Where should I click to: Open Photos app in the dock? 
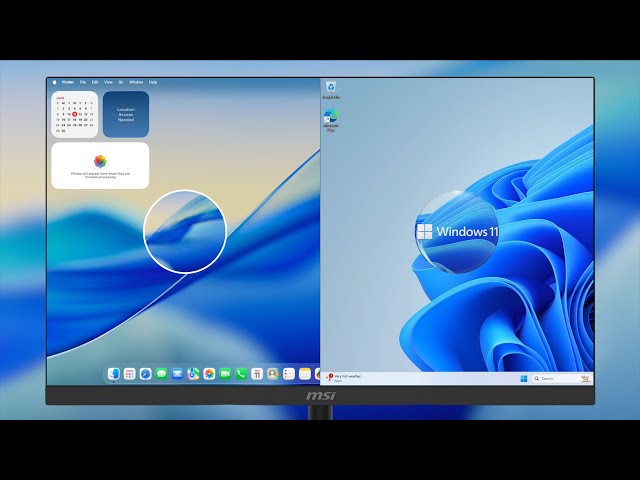pos(209,373)
